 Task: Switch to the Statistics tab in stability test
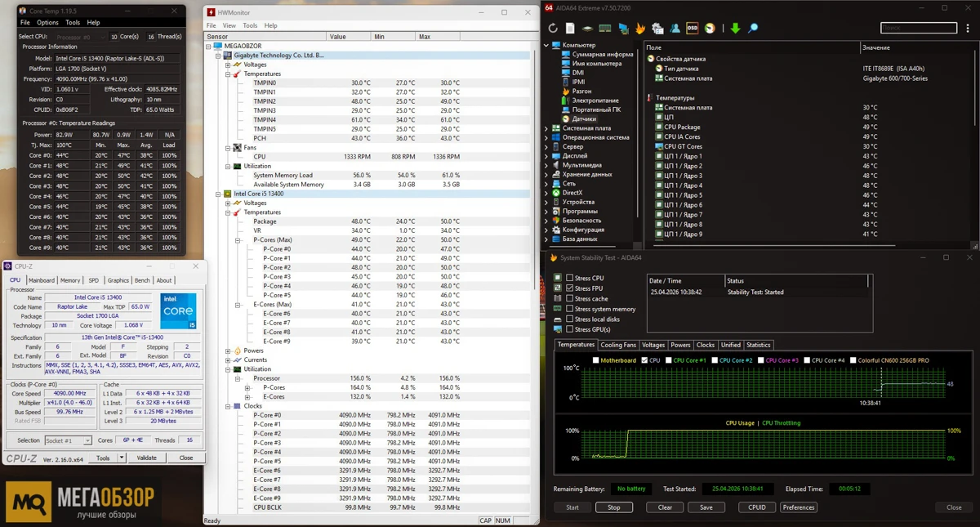click(759, 345)
